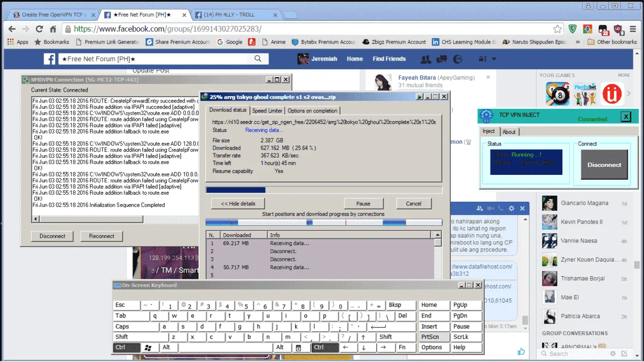
Task: Toggle ScrLk on on-screen keyboard
Action: (466, 337)
